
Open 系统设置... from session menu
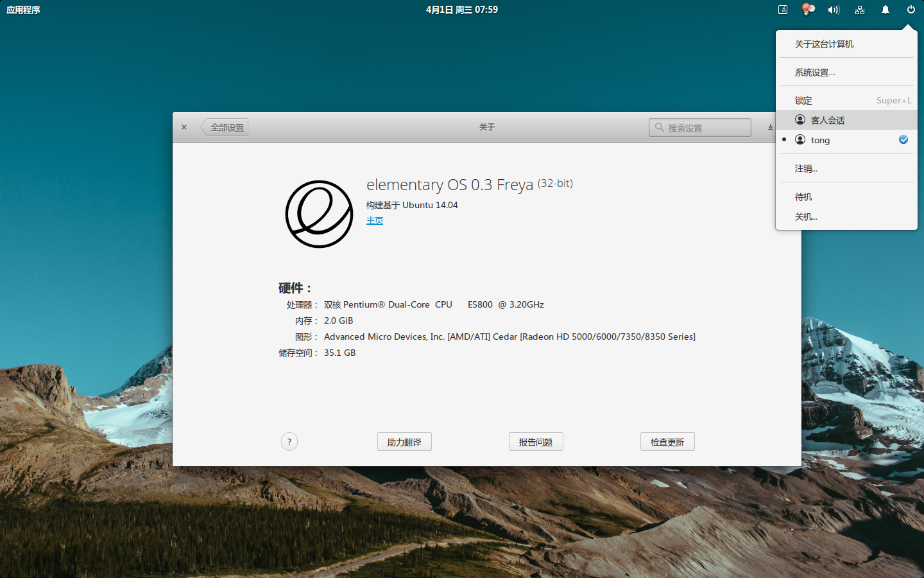pyautogui.click(x=846, y=72)
